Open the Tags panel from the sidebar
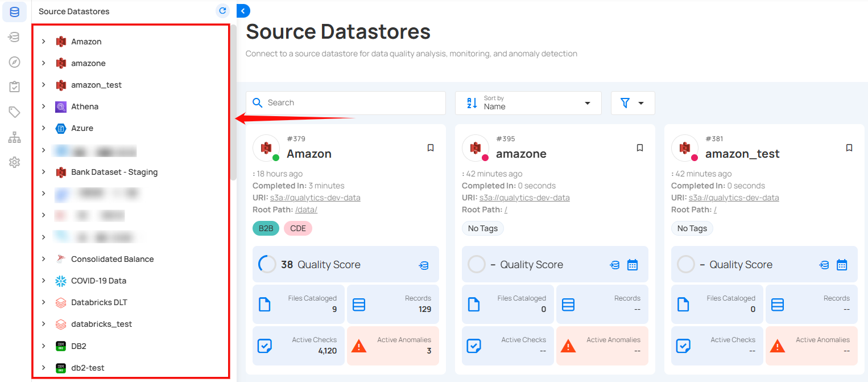 pos(14,112)
